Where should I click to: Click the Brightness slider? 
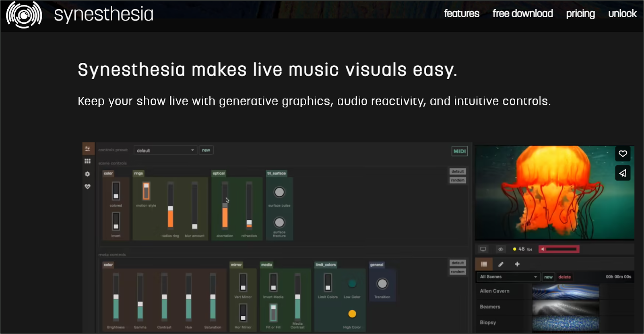[116, 297]
